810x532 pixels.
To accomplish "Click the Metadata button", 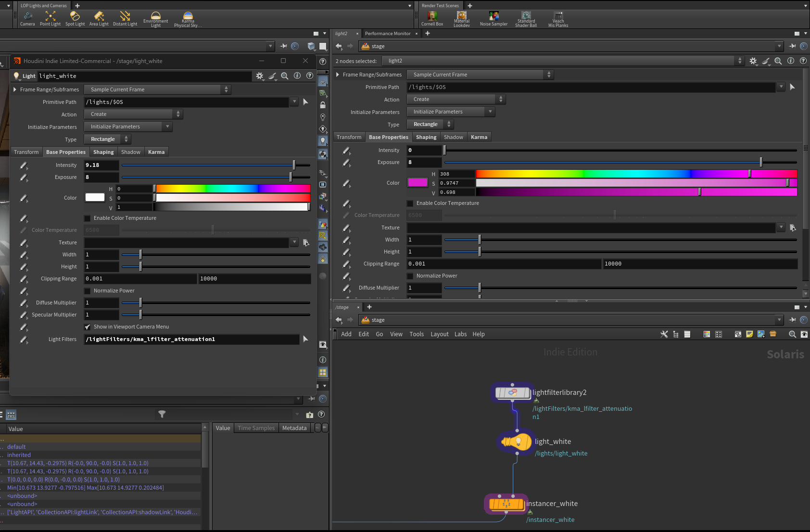I will pyautogui.click(x=294, y=428).
